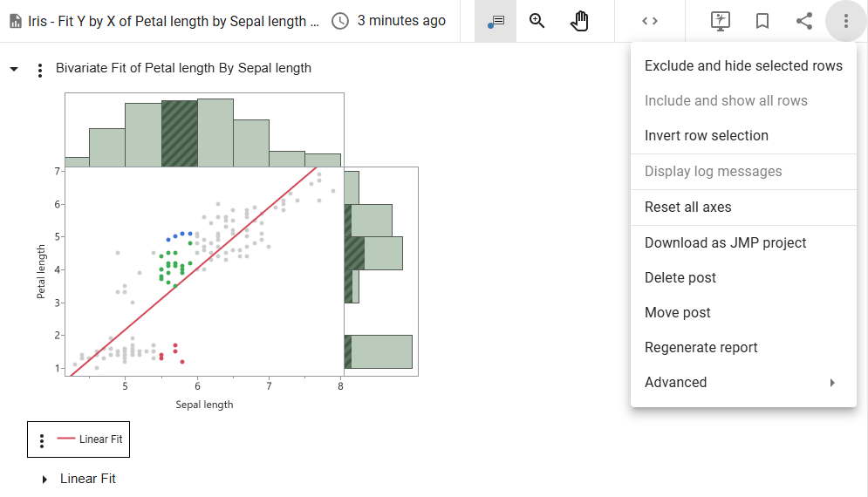
Task: Bookmark this report
Action: click(x=762, y=21)
